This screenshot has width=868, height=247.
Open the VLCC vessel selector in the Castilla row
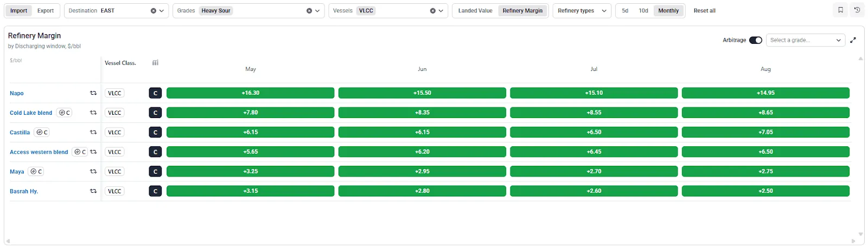coord(114,132)
